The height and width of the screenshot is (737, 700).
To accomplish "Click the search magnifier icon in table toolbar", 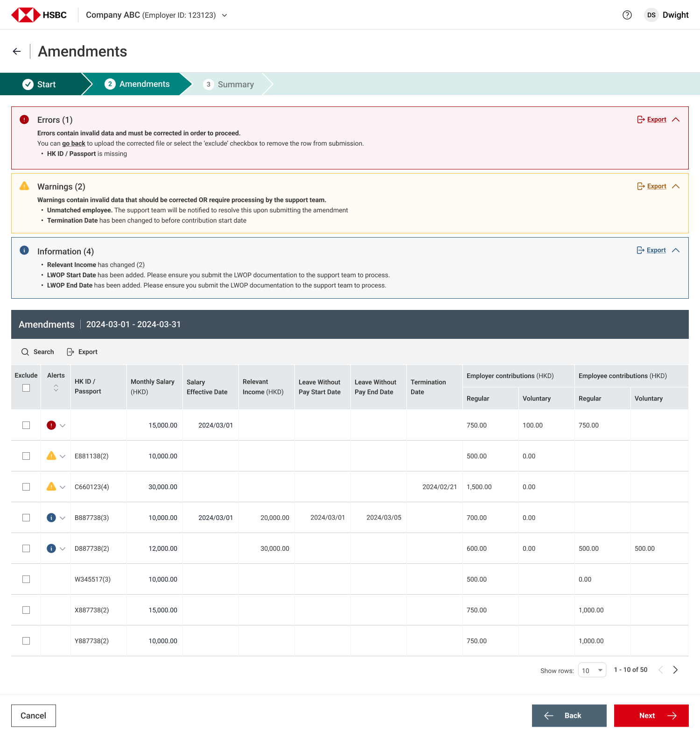I will coord(25,352).
